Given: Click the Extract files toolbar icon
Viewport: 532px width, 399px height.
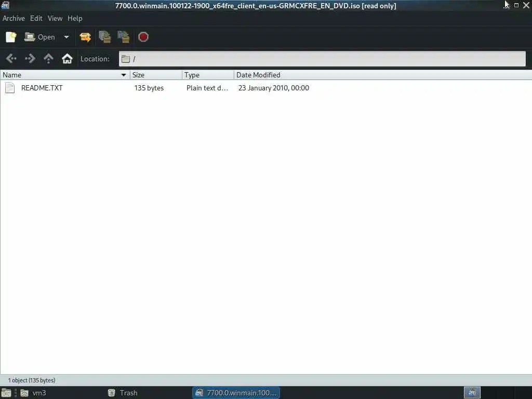Looking at the screenshot, I should coord(85,37).
